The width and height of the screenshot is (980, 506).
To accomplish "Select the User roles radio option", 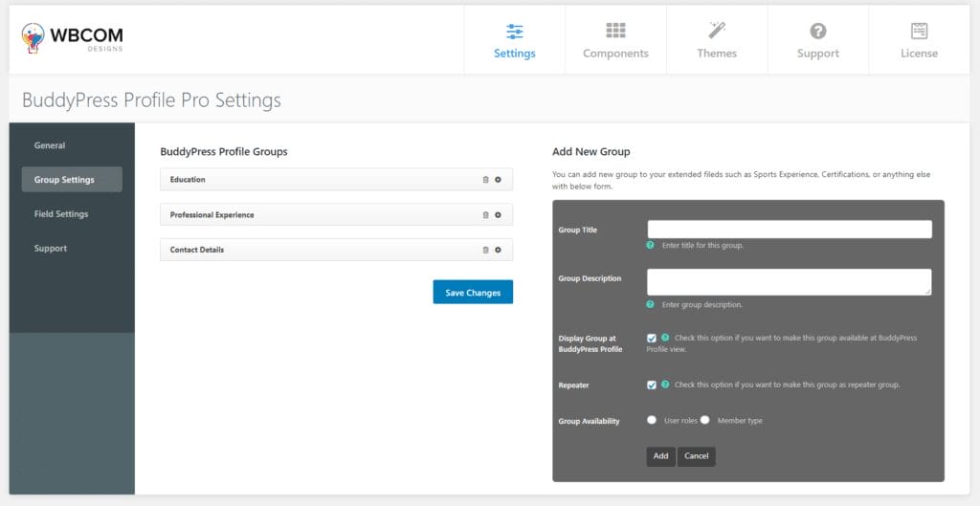I will pyautogui.click(x=652, y=420).
